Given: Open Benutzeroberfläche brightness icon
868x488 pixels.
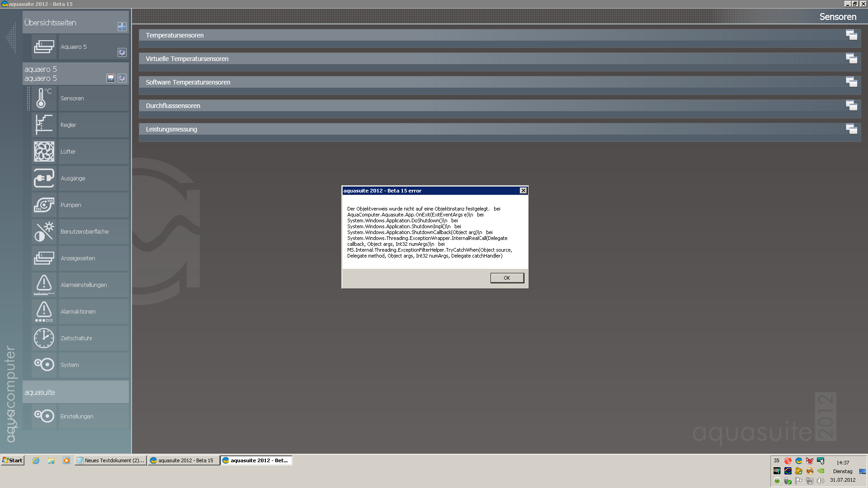Looking at the screenshot, I should 43,231.
